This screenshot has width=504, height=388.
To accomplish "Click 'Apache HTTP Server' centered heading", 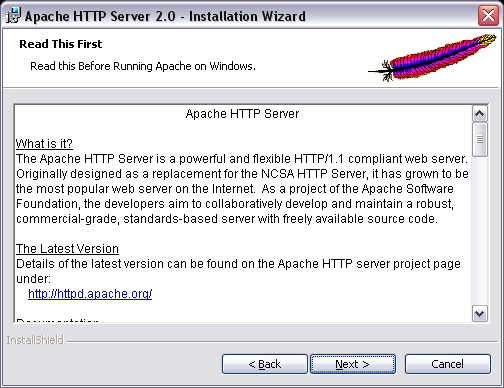I will point(242,114).
